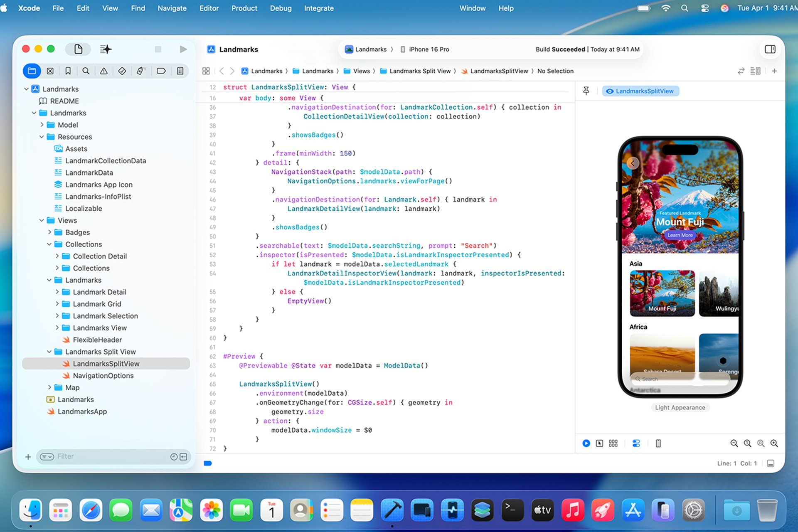798x532 pixels.
Task: Open the Source Control navigator tab
Action: tap(50, 71)
